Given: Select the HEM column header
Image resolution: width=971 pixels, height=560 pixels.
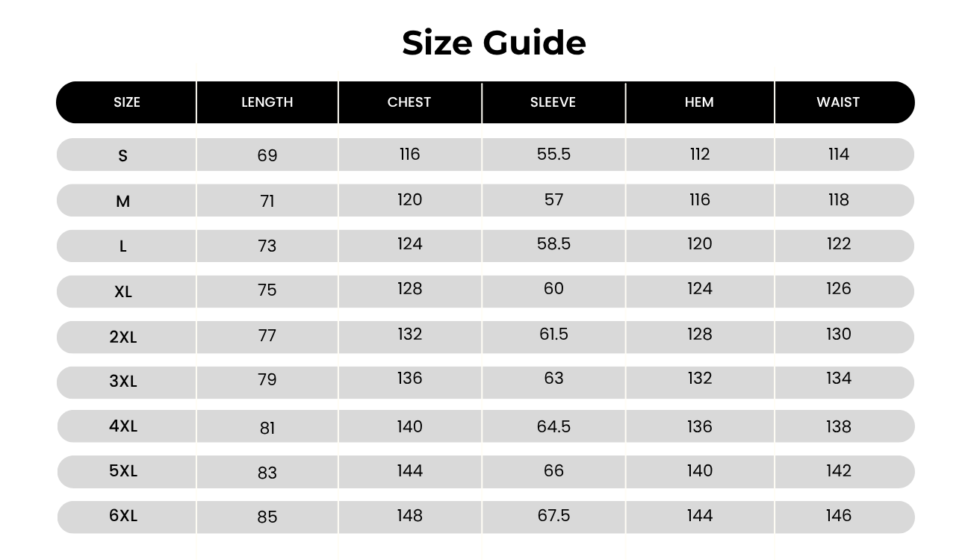Looking at the screenshot, I should click(699, 102).
